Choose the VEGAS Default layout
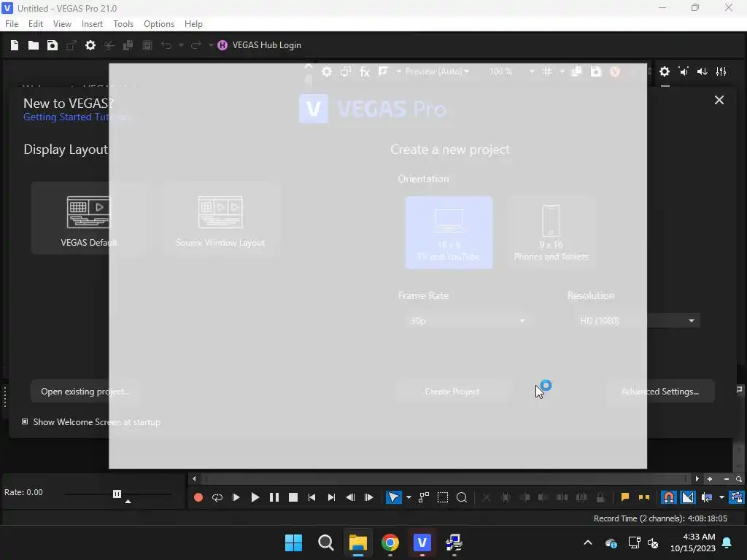Viewport: 747px width, 560px height. pyautogui.click(x=88, y=218)
